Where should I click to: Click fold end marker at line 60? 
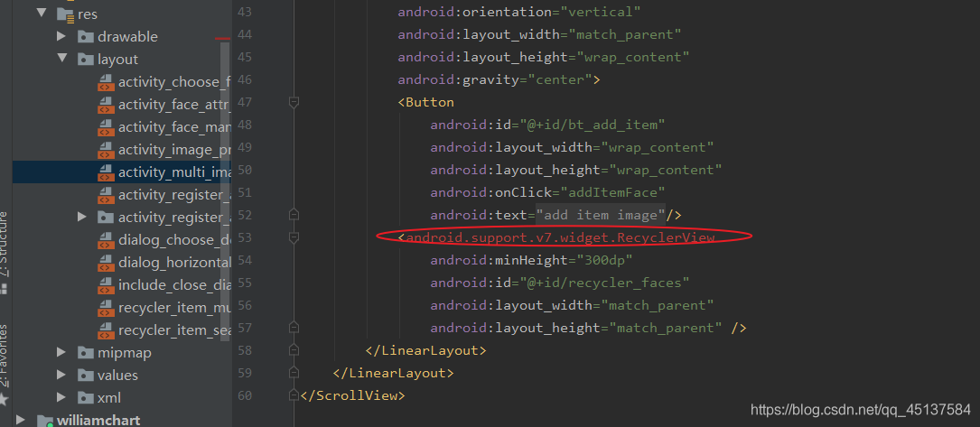tap(294, 395)
